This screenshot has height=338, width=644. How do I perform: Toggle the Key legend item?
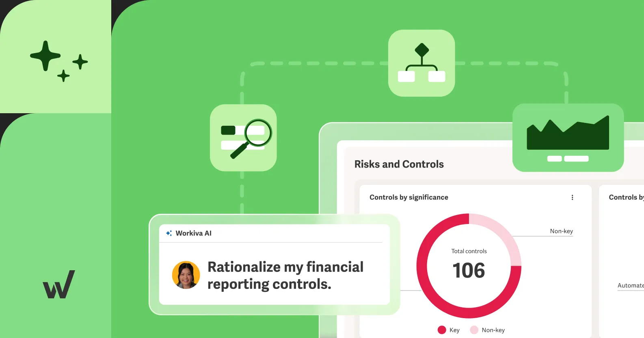pos(449,330)
